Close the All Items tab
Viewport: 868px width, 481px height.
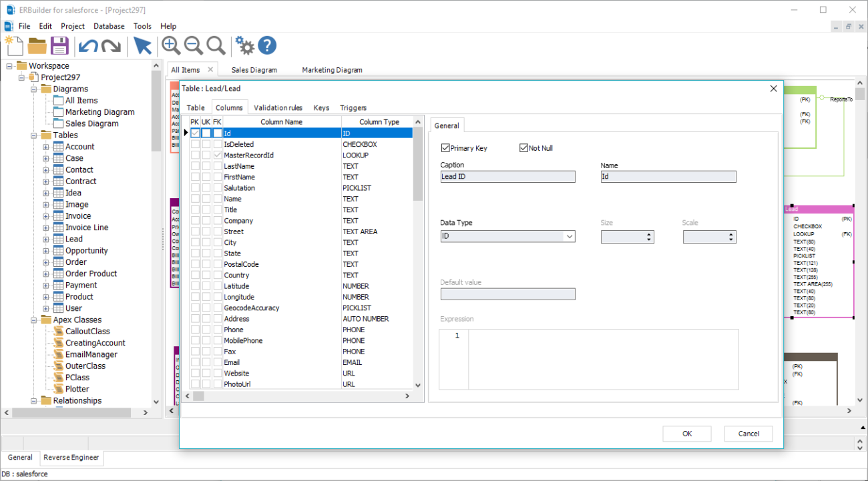tap(210, 69)
